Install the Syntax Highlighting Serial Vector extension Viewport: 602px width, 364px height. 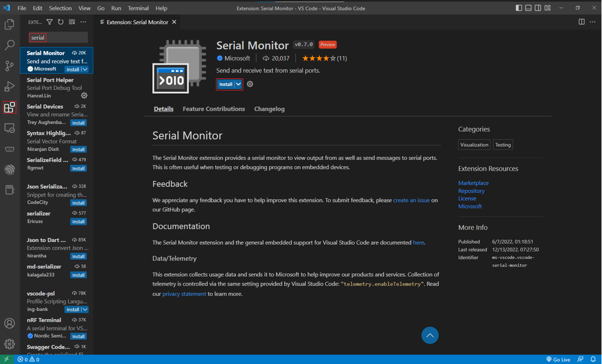coord(78,149)
